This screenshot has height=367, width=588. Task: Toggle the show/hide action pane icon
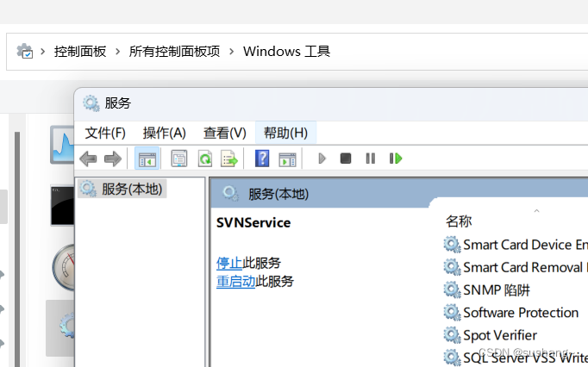pos(287,159)
